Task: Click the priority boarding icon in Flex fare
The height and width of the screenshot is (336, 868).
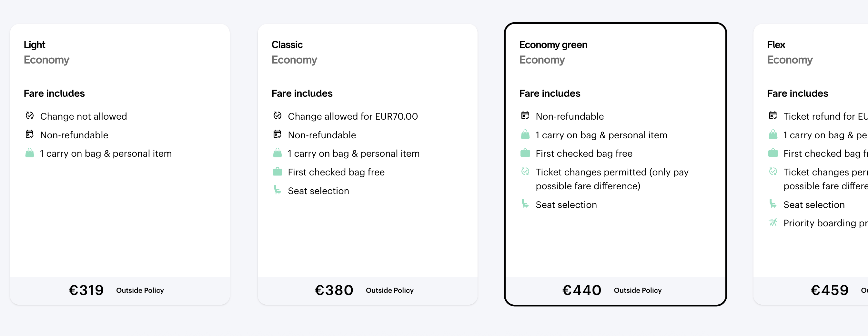Action: click(x=773, y=222)
